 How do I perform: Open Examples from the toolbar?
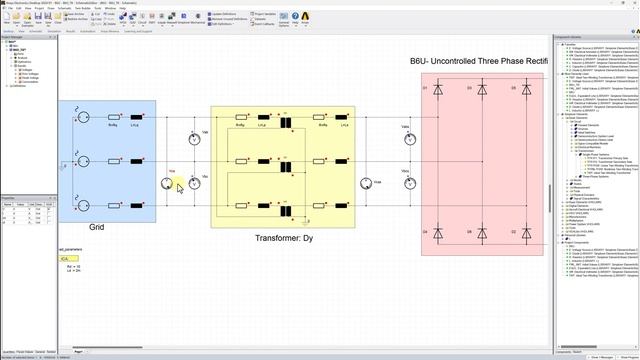[27, 19]
